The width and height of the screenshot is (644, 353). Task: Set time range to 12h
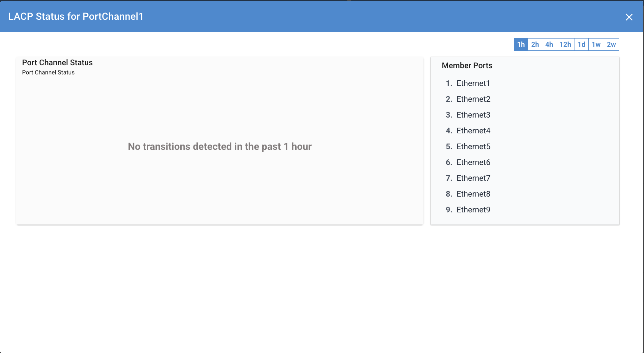pos(565,44)
